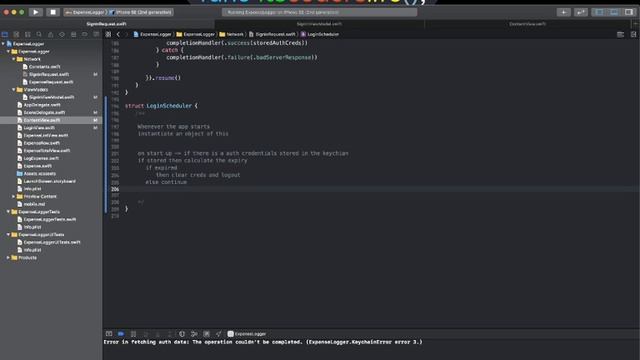Click the Debug View Hierarchy icon
The width and height of the screenshot is (640, 360).
[x=182, y=334]
